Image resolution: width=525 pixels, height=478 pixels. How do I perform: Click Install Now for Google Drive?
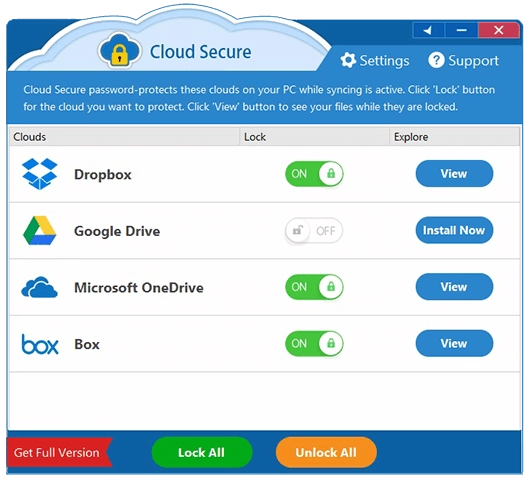tap(454, 230)
